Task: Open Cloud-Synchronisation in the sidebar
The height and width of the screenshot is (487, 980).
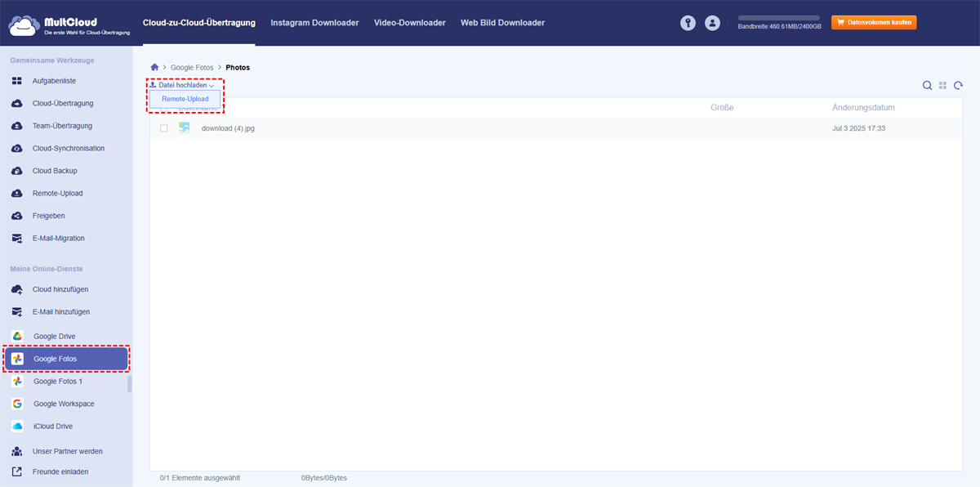Action: tap(69, 149)
